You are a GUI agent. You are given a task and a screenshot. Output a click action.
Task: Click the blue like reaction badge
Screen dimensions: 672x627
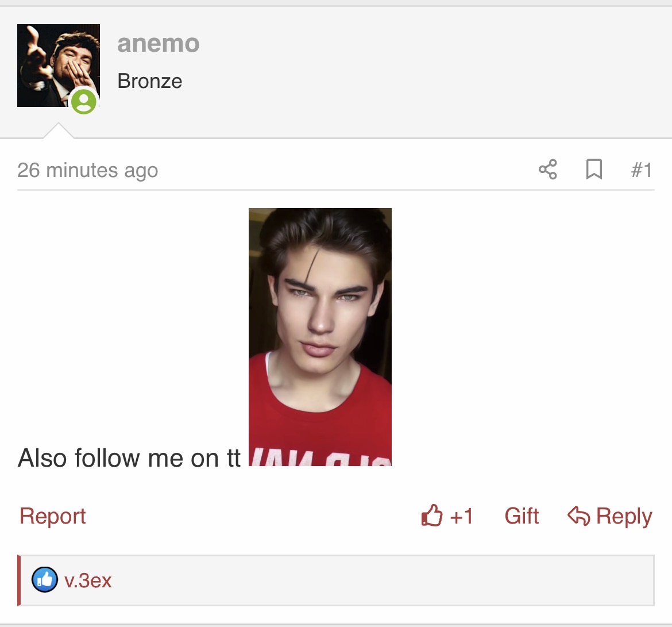(44, 580)
